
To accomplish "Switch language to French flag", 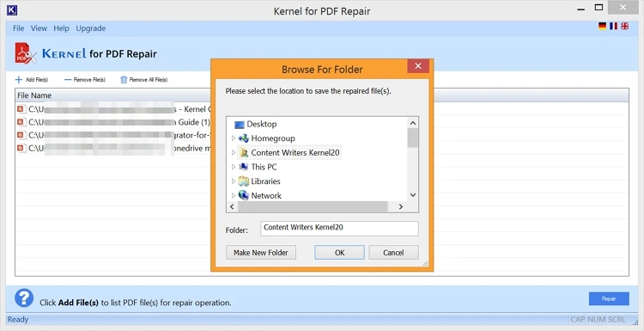I will [614, 27].
